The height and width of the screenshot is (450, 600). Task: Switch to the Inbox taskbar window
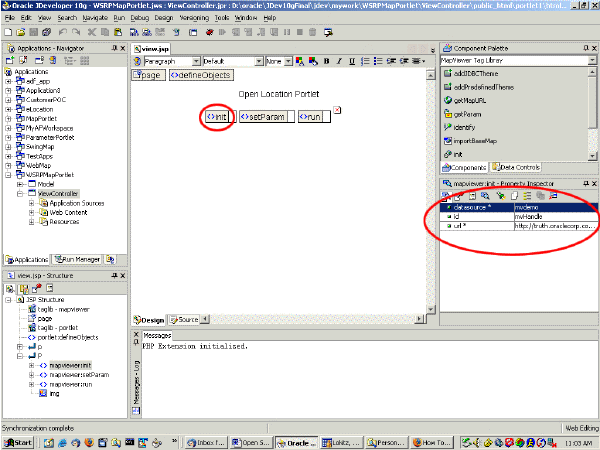207,443
